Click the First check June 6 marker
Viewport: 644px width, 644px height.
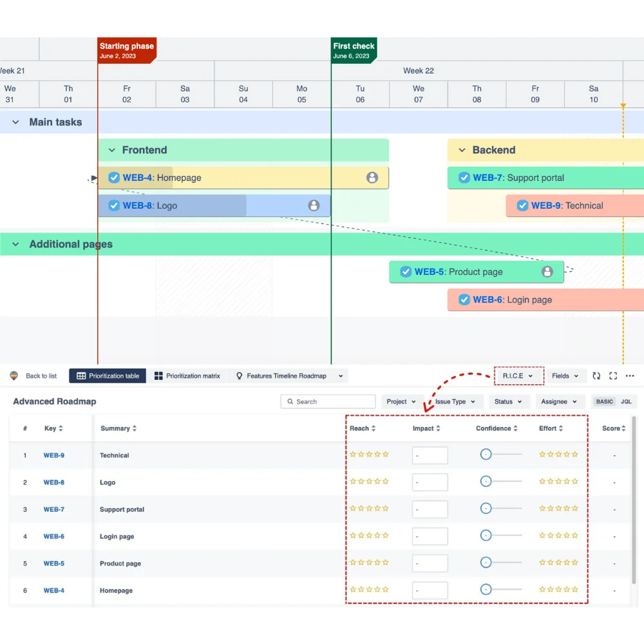(354, 50)
